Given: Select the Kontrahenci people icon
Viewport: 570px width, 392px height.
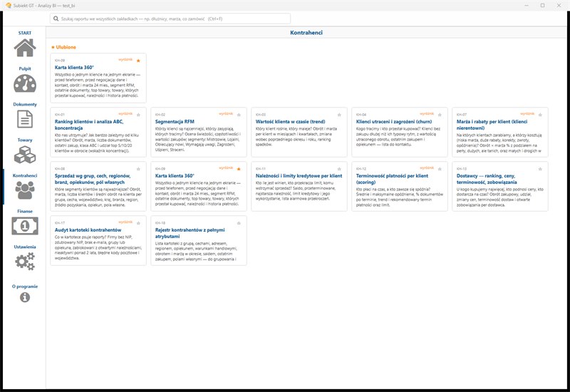Looking at the screenshot, I should 25,190.
